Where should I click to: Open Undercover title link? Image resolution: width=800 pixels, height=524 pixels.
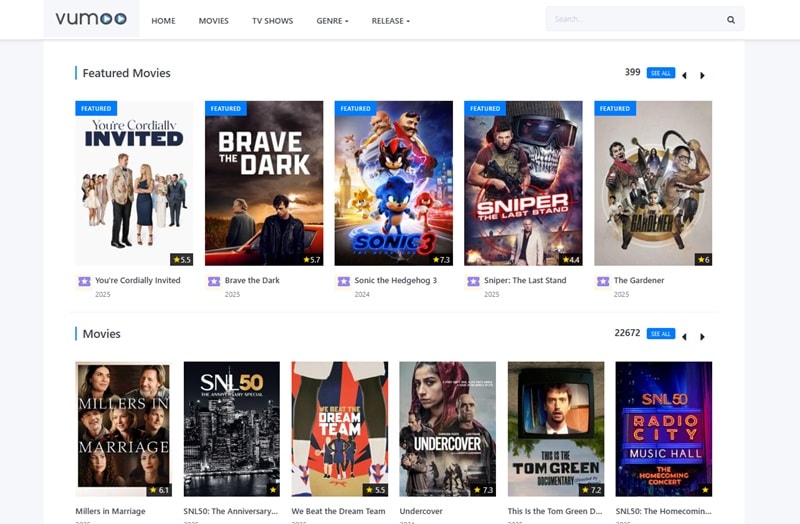point(421,511)
